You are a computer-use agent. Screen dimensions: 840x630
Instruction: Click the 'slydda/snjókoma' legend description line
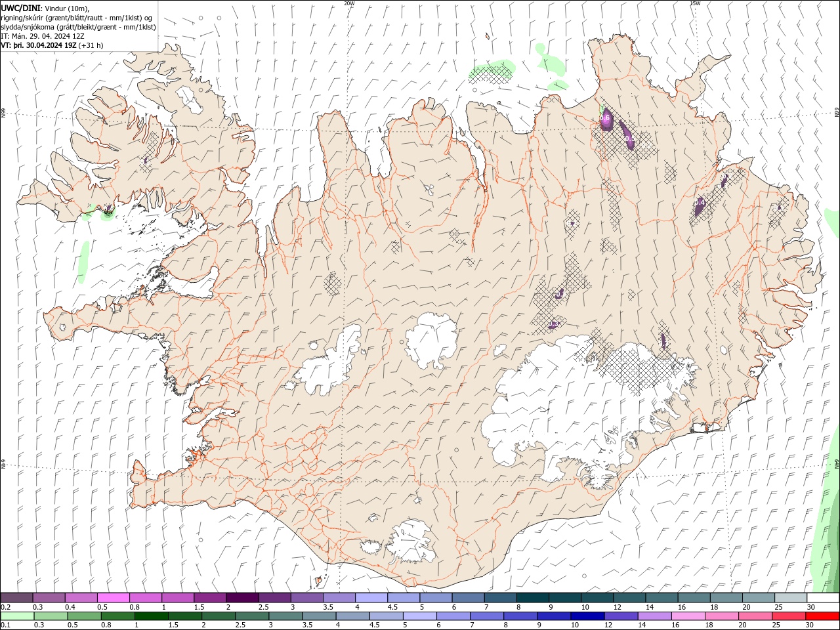coord(79,27)
